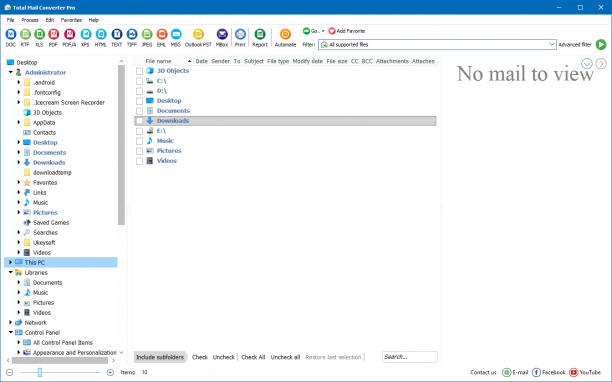
Task: Expand the Favorites tree node
Action: pyautogui.click(x=18, y=182)
